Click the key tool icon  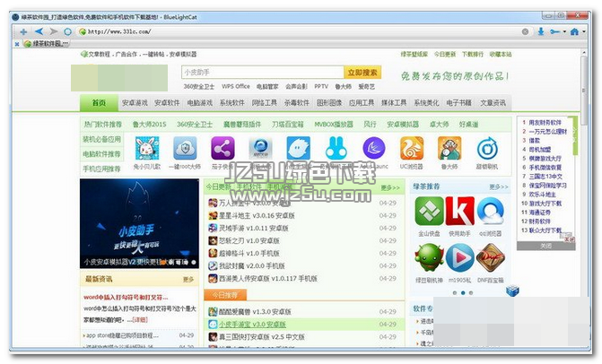click(x=554, y=31)
